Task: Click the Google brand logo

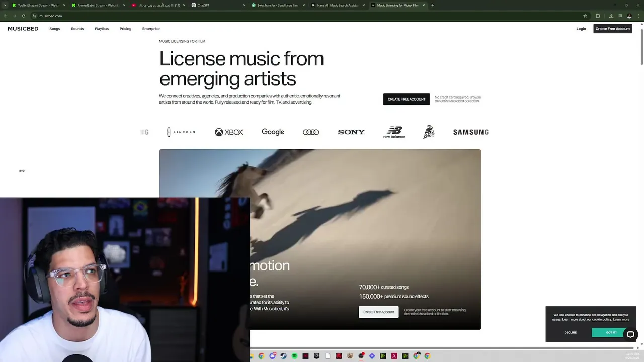Action: 273,132
